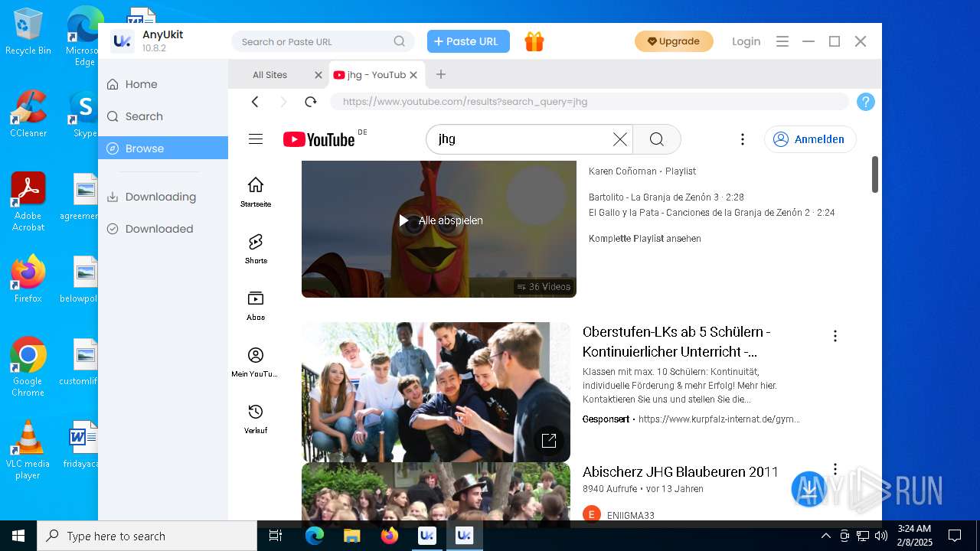Click the AnyUkit logo icon

[122, 41]
